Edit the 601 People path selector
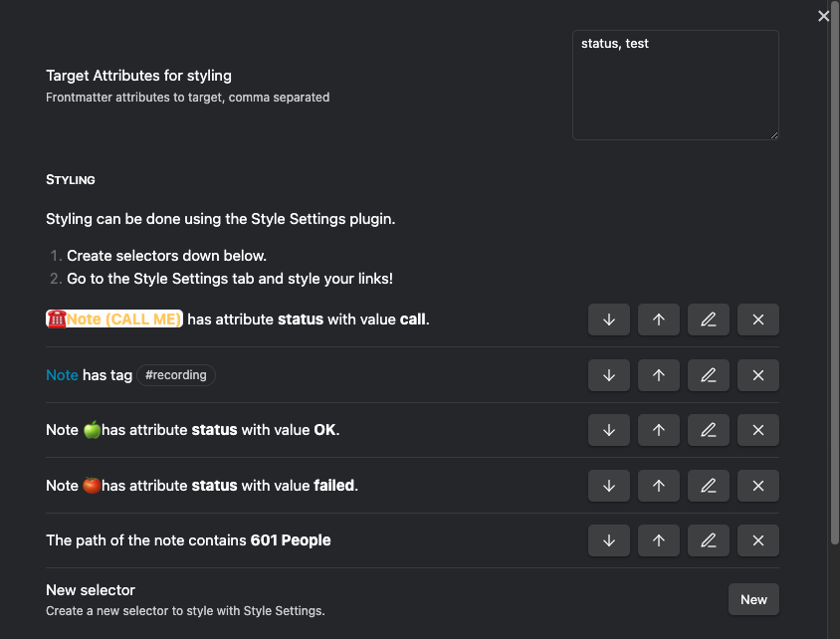Image resolution: width=840 pixels, height=639 pixels. (x=709, y=540)
